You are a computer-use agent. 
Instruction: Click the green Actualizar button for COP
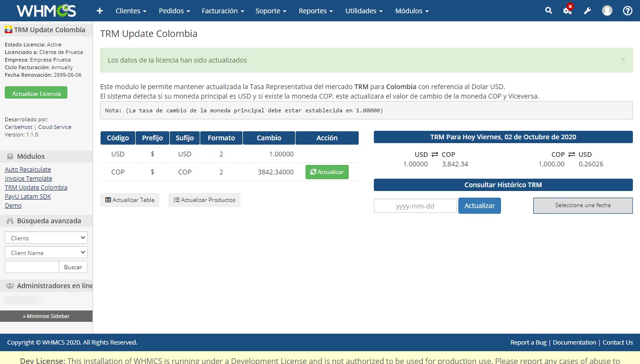point(327,172)
